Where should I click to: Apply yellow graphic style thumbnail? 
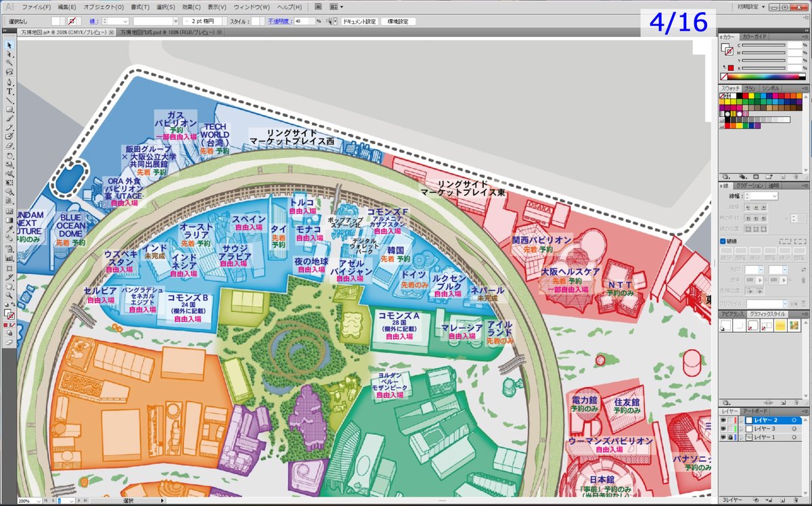click(x=781, y=325)
